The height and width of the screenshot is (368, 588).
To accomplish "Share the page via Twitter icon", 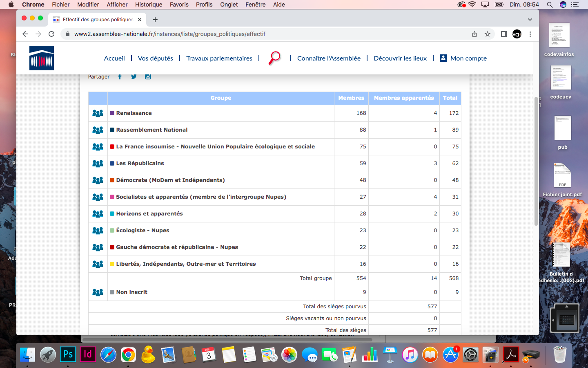I will click(134, 76).
